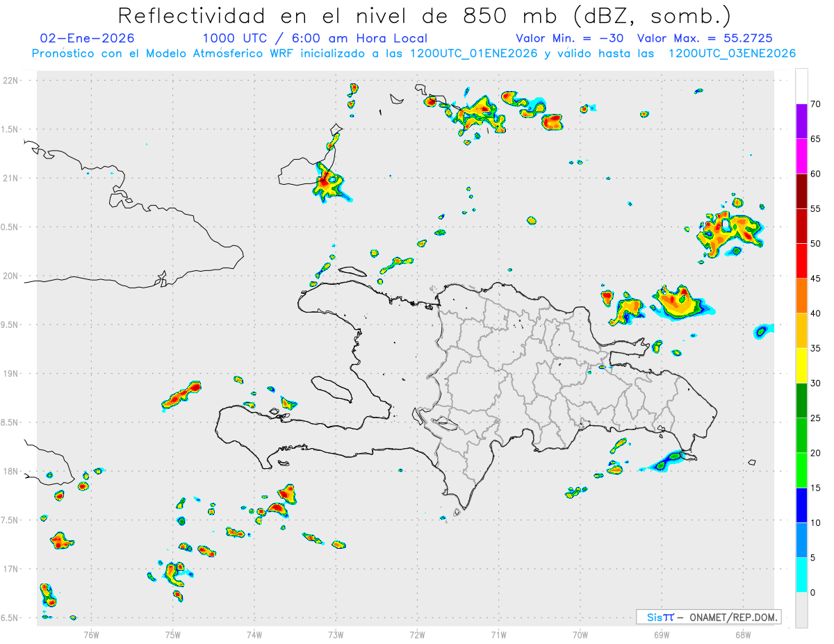
Task: Click the colorbar value '60'
Action: [815, 174]
